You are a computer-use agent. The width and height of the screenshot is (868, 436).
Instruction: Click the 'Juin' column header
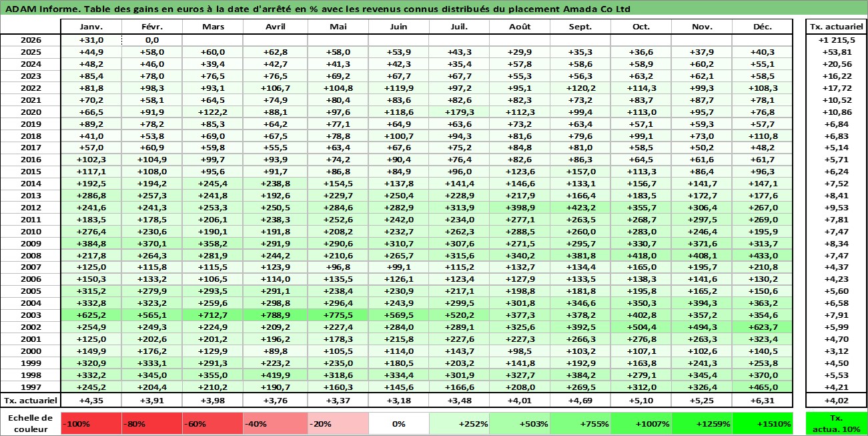pyautogui.click(x=398, y=27)
